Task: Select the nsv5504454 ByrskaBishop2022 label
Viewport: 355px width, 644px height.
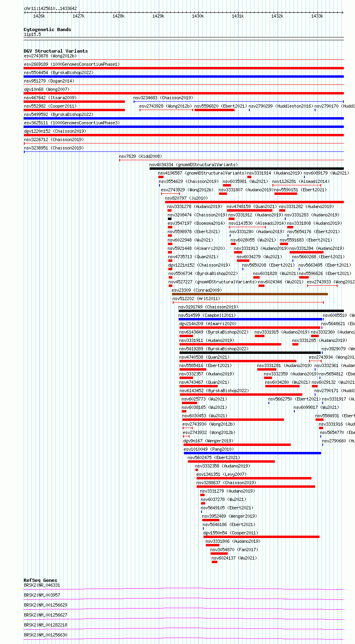Action: point(59,73)
